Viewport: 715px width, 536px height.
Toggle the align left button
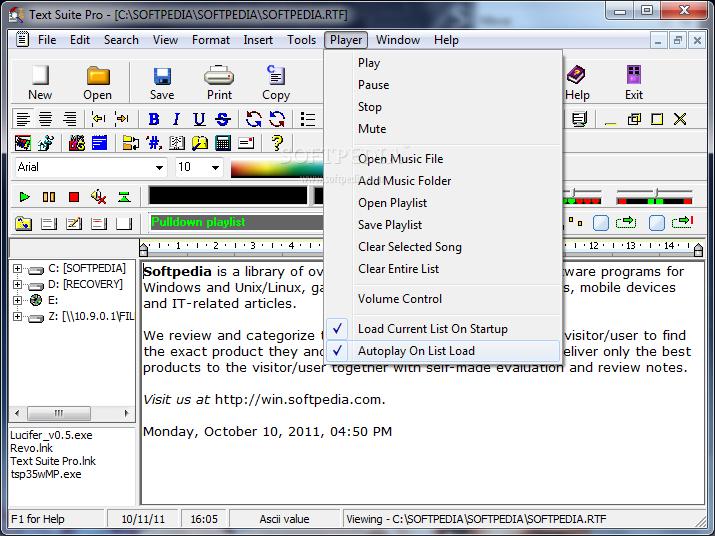[x=23, y=119]
